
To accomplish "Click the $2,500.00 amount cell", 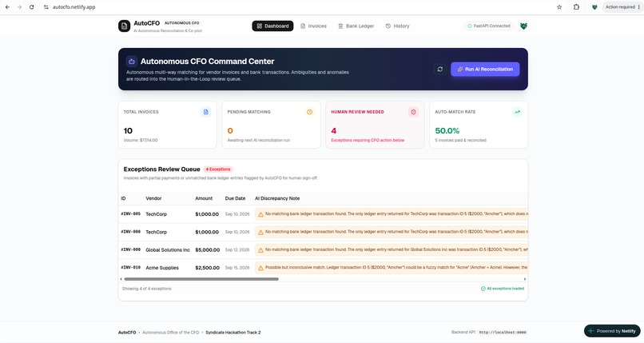I will [208, 268].
